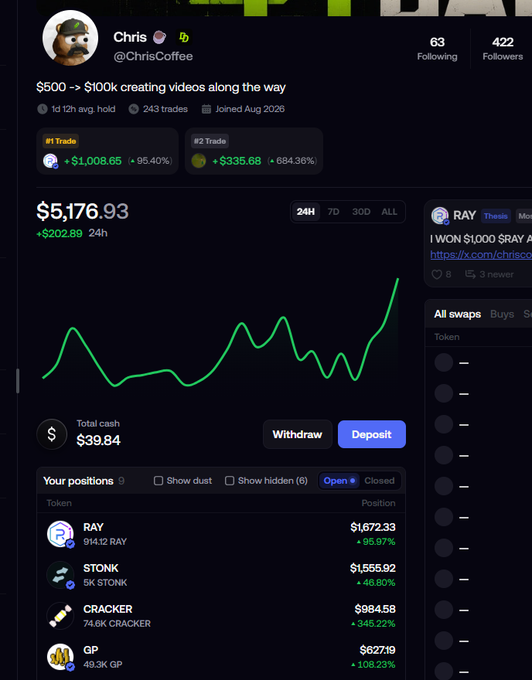Open the 422 Followers list
Viewport: 532px width, 680px height.
coord(503,49)
